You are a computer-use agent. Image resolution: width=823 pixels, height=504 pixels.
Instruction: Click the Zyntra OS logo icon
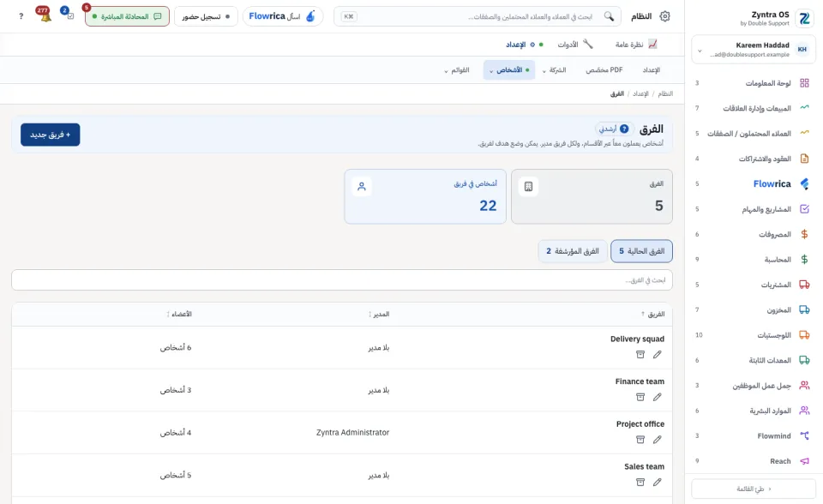pyautogui.click(x=804, y=18)
